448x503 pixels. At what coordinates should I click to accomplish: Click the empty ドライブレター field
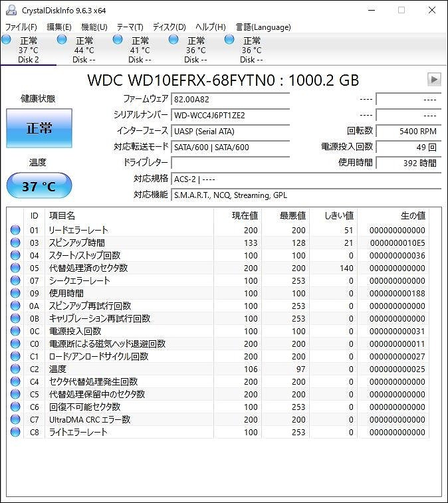point(231,163)
